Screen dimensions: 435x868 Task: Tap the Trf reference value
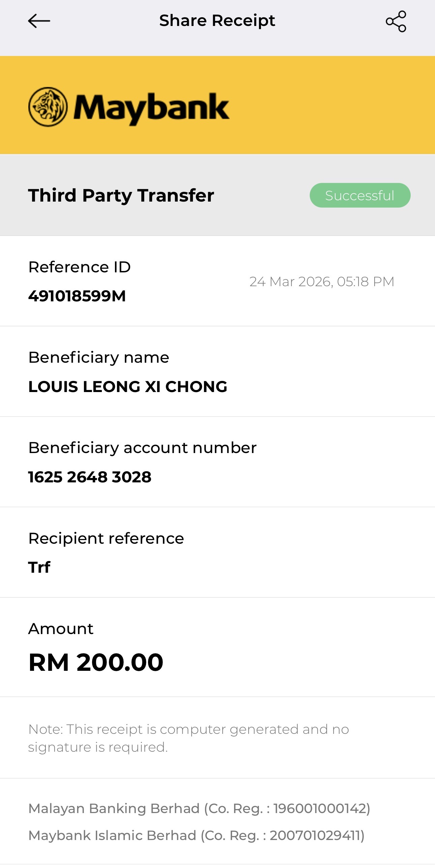pos(39,567)
